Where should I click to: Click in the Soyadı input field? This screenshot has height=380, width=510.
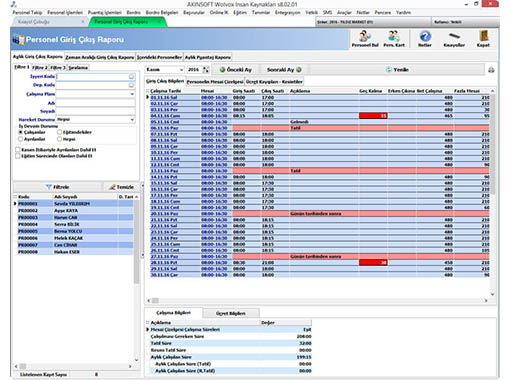point(95,111)
